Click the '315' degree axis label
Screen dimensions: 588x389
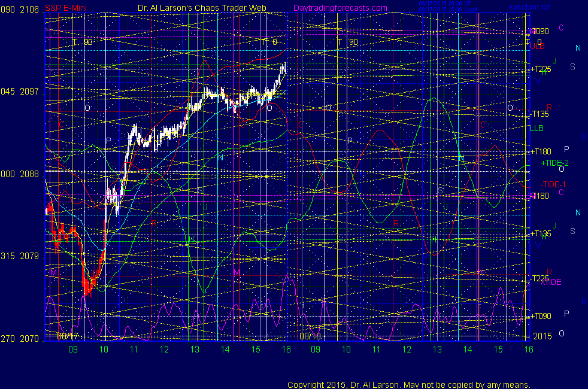pos(8,256)
